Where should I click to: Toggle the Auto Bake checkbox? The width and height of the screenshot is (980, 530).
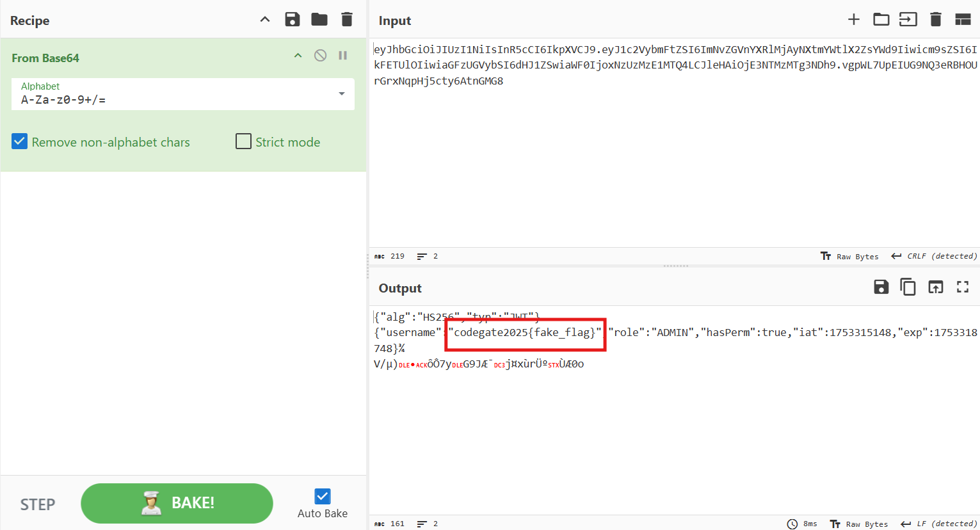(323, 496)
